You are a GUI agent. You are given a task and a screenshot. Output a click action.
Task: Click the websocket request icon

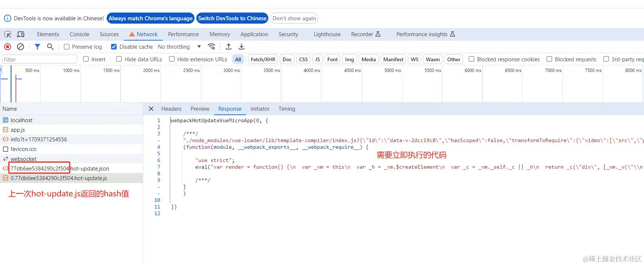tap(6, 159)
